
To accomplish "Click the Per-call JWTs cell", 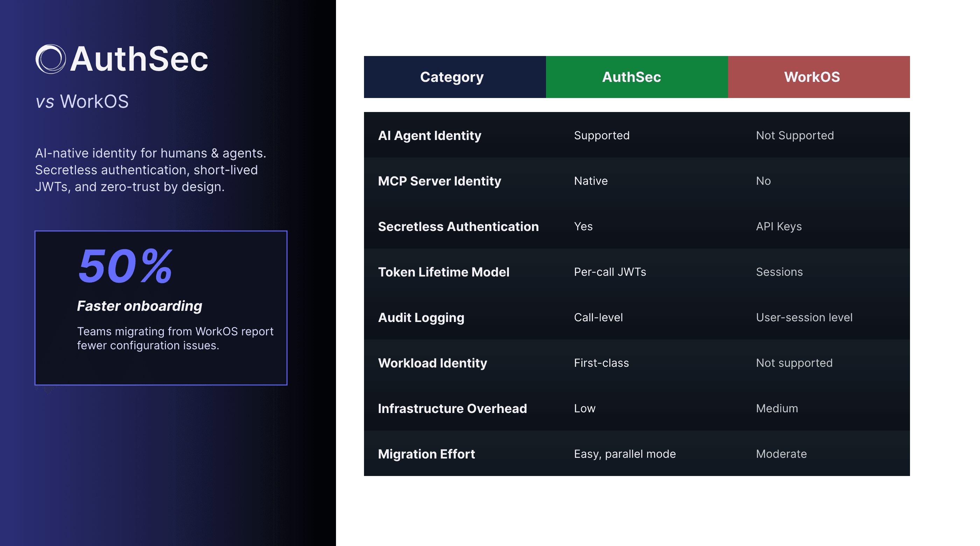I will point(609,272).
